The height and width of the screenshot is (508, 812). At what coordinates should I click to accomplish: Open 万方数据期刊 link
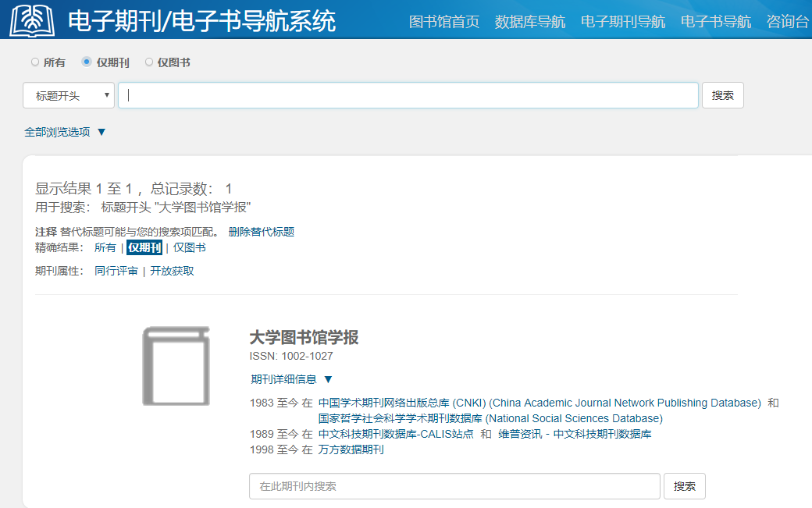pyautogui.click(x=351, y=449)
